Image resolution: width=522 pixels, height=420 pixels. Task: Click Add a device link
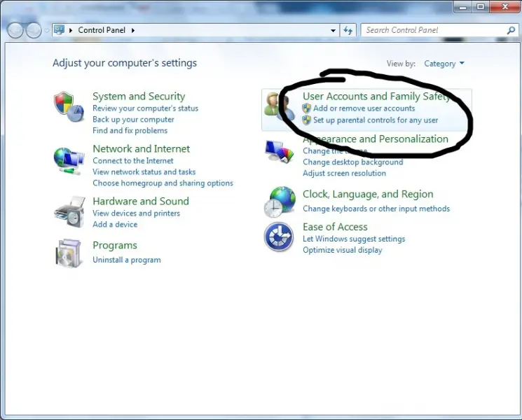click(x=115, y=224)
